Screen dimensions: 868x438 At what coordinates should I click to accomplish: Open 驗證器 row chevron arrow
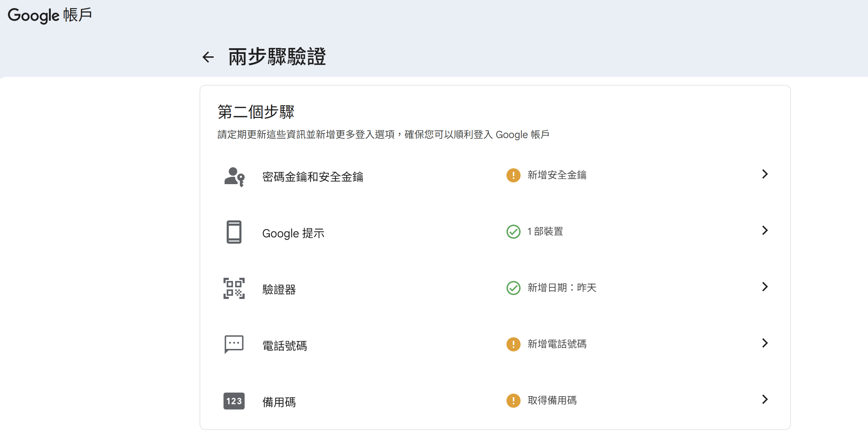click(765, 287)
